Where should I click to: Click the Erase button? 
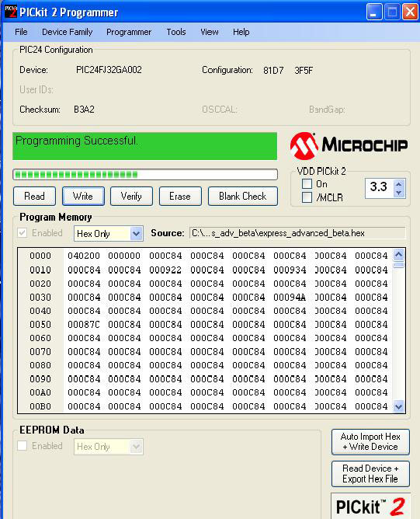[180, 197]
